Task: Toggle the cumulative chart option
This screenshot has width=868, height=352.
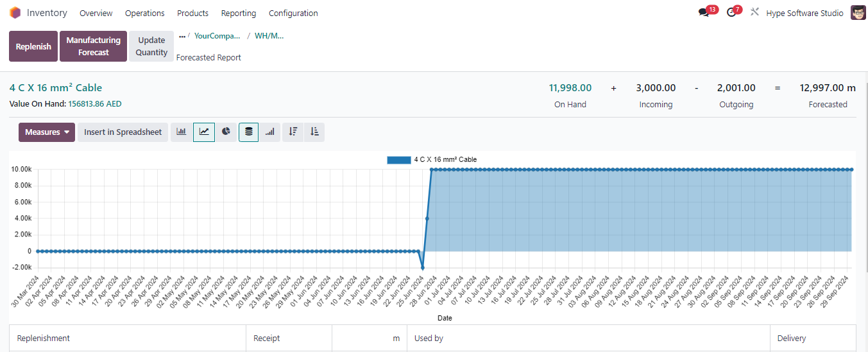Action: tap(270, 132)
